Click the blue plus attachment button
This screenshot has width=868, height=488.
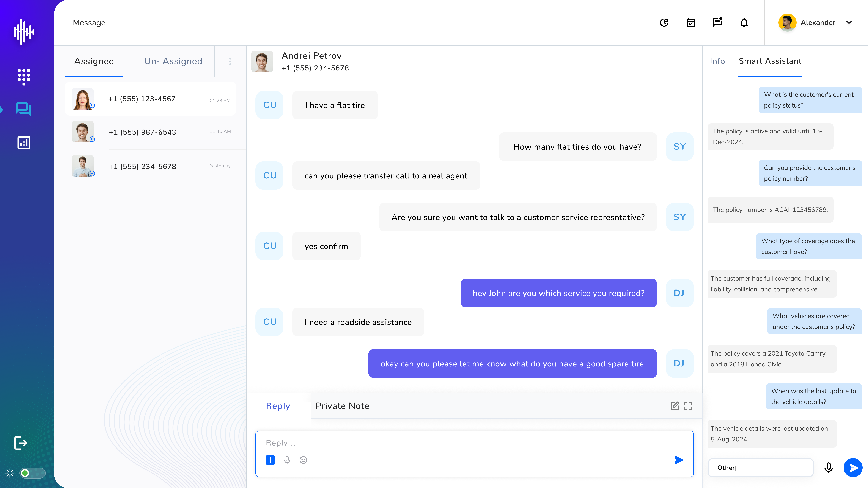coord(270,460)
